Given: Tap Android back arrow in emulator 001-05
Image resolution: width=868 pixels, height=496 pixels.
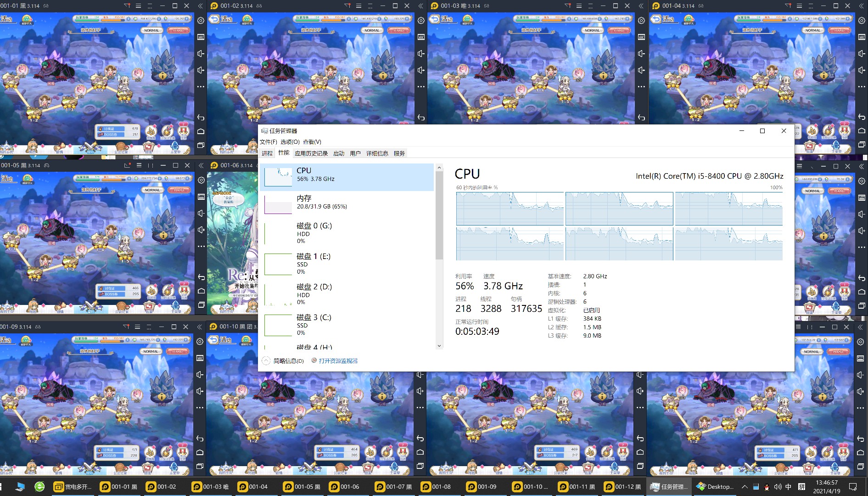Looking at the screenshot, I should coord(201,277).
